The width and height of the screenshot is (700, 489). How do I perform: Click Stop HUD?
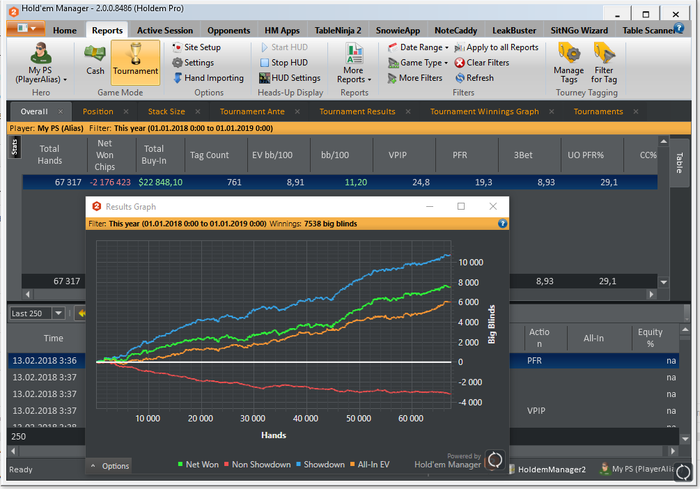point(284,63)
